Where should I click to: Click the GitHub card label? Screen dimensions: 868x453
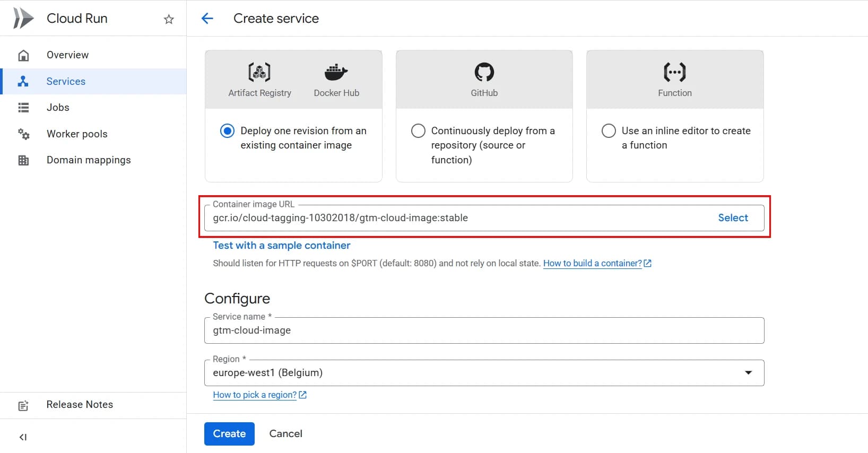coord(484,93)
